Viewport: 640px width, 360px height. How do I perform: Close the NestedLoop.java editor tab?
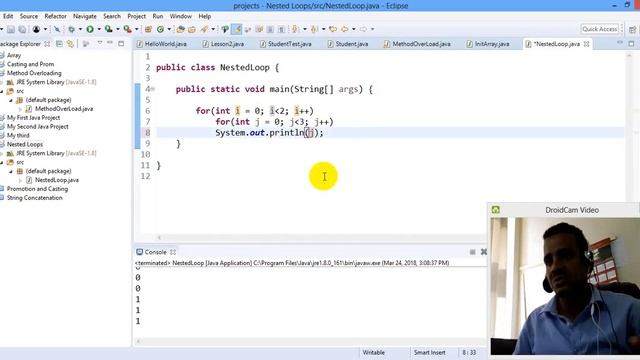(x=587, y=44)
